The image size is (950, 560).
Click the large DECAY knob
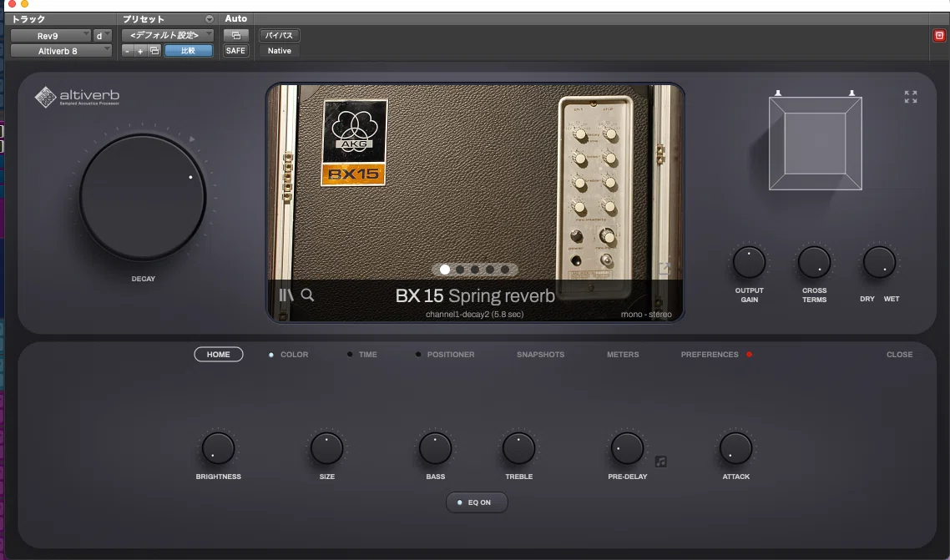tap(143, 197)
